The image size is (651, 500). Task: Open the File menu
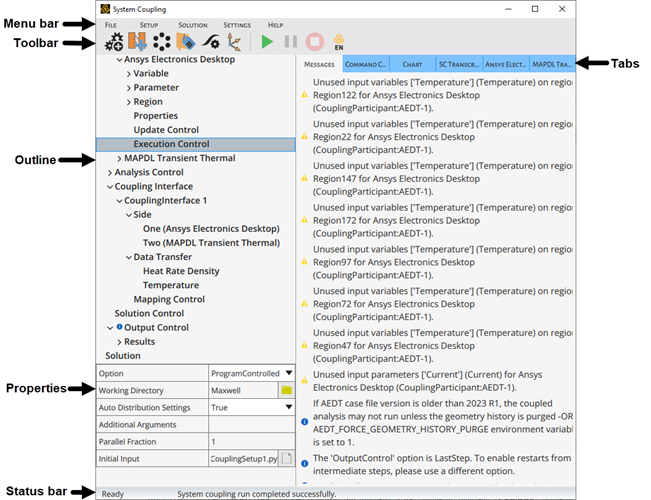click(x=110, y=25)
